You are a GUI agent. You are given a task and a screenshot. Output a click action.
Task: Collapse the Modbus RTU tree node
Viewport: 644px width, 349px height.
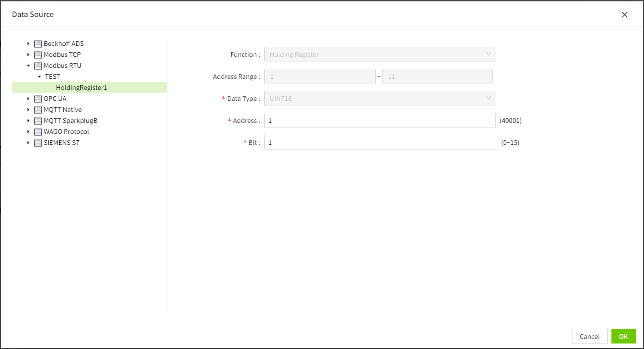tap(28, 66)
